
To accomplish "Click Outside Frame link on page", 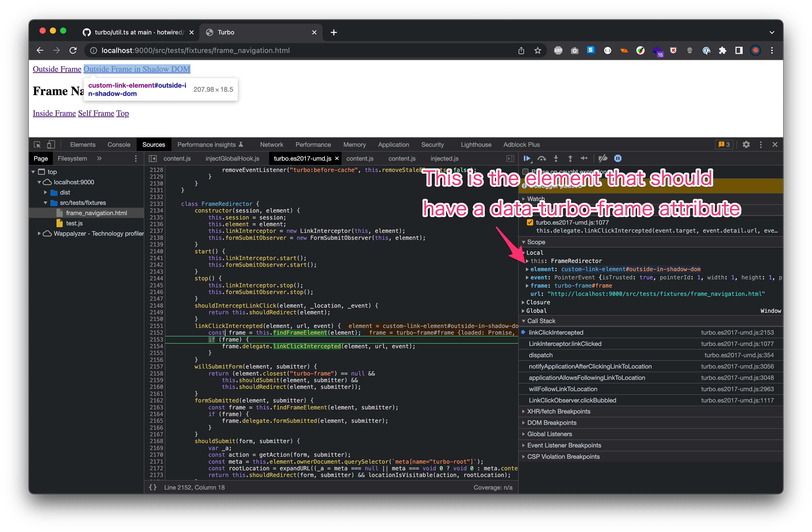I will [x=57, y=69].
